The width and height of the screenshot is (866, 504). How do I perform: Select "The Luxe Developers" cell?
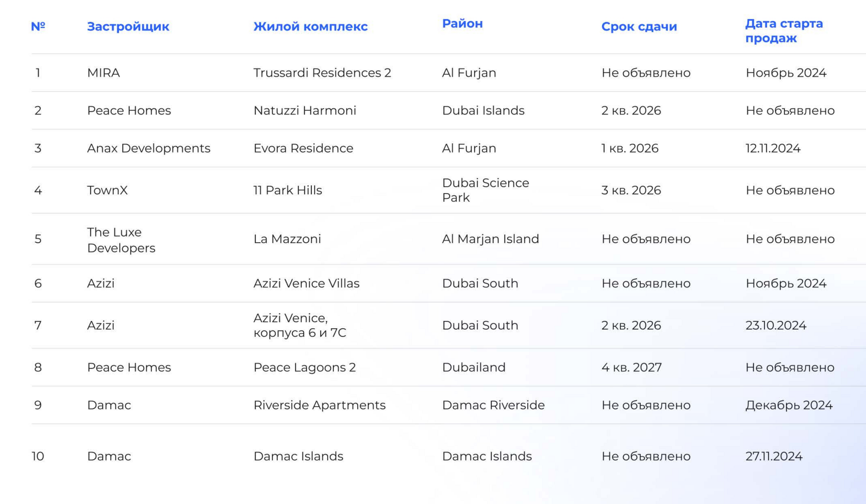pos(121,240)
